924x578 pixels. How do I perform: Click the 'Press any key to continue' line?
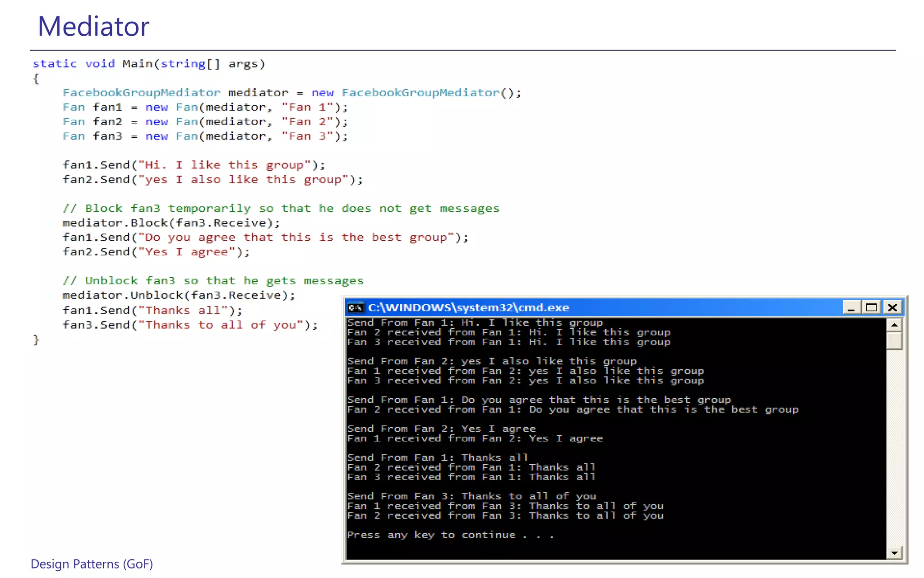450,535
